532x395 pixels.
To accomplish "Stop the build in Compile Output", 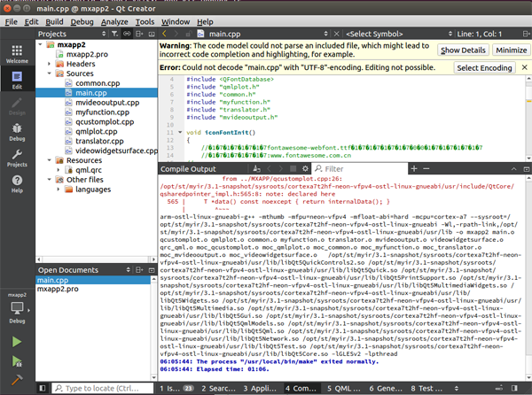I will [293, 168].
